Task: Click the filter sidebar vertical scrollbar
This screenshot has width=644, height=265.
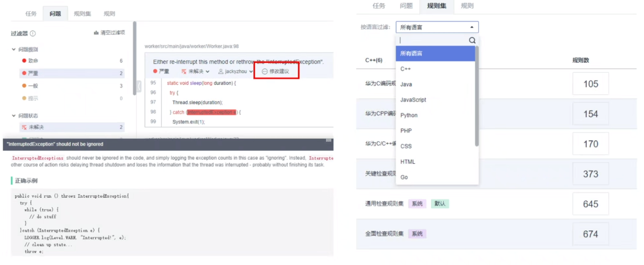Action: (134, 58)
